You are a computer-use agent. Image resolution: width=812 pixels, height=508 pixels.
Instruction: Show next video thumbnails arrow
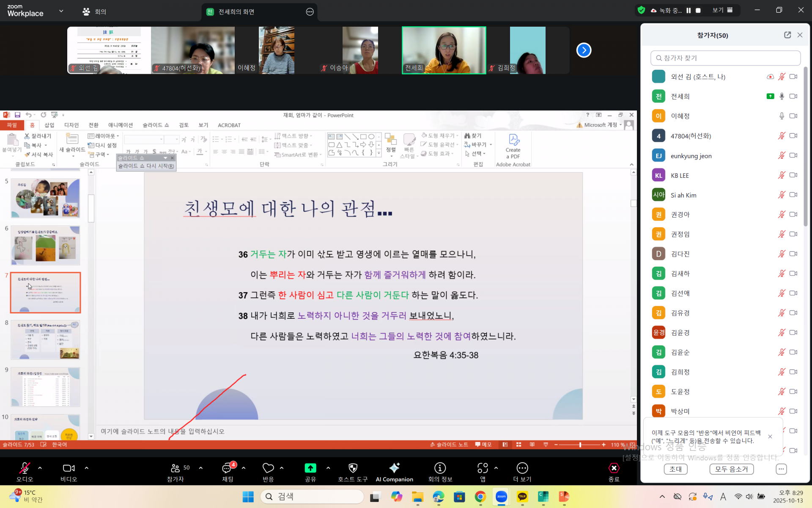pyautogui.click(x=584, y=50)
